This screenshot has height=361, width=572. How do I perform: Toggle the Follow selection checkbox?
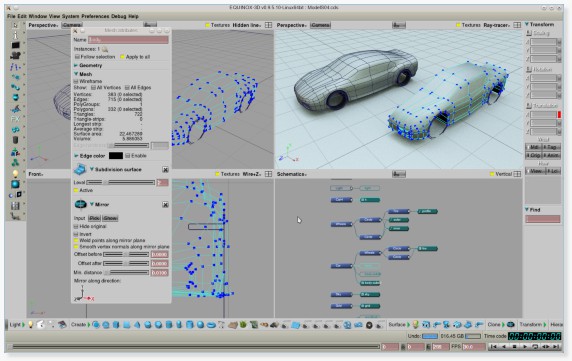77,57
